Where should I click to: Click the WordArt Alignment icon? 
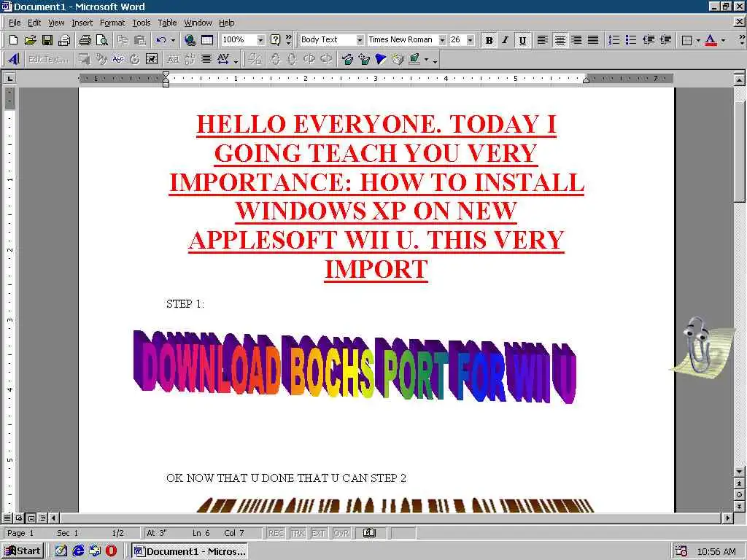tap(206, 59)
